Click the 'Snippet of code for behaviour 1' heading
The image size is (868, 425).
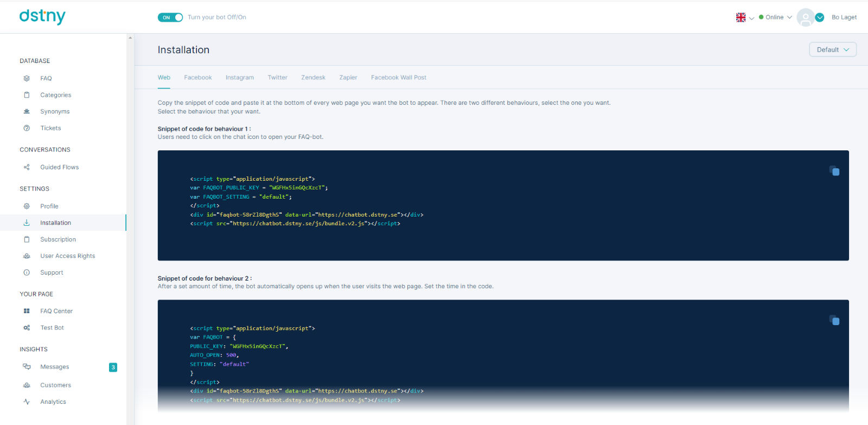click(204, 129)
